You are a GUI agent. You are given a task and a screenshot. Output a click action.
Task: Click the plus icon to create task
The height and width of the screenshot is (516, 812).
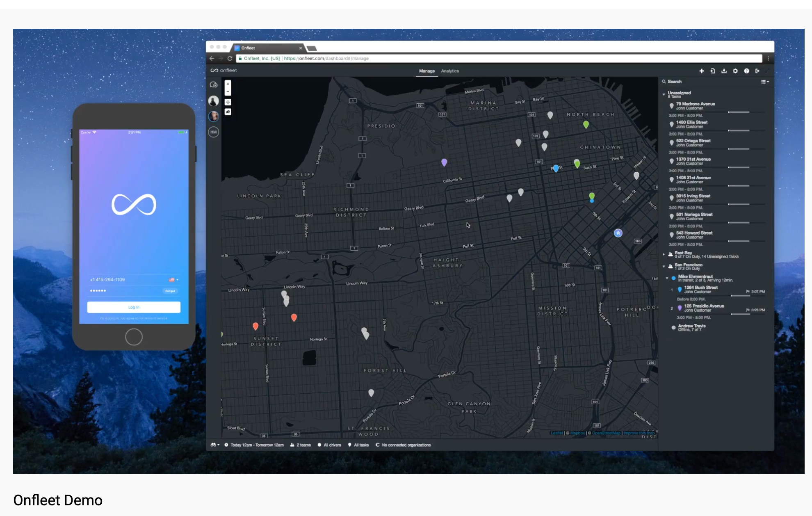click(x=702, y=71)
